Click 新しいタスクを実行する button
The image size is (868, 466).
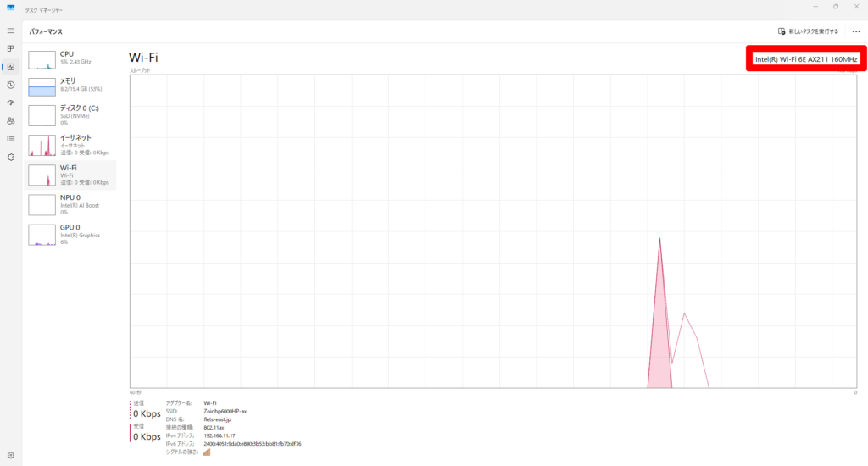(x=809, y=31)
